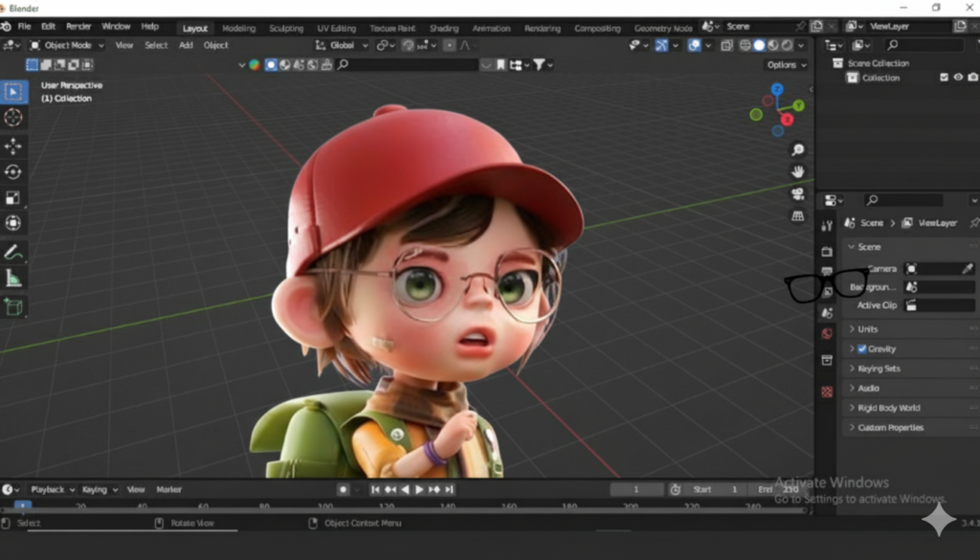The width and height of the screenshot is (980, 560).
Task: Select the Scale tool
Action: pyautogui.click(x=13, y=198)
